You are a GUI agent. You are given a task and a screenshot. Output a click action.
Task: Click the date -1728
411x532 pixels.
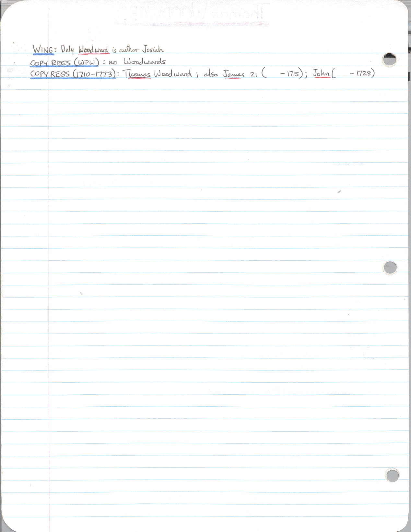pos(361,74)
